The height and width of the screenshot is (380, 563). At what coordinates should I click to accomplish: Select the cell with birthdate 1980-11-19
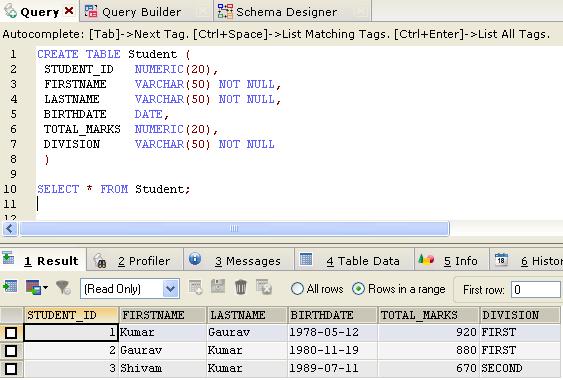(332, 350)
